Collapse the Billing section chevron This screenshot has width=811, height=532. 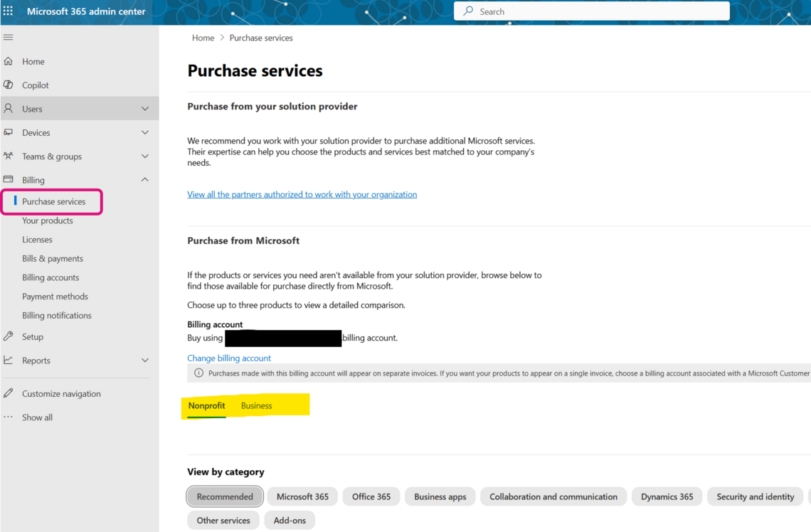click(x=145, y=179)
